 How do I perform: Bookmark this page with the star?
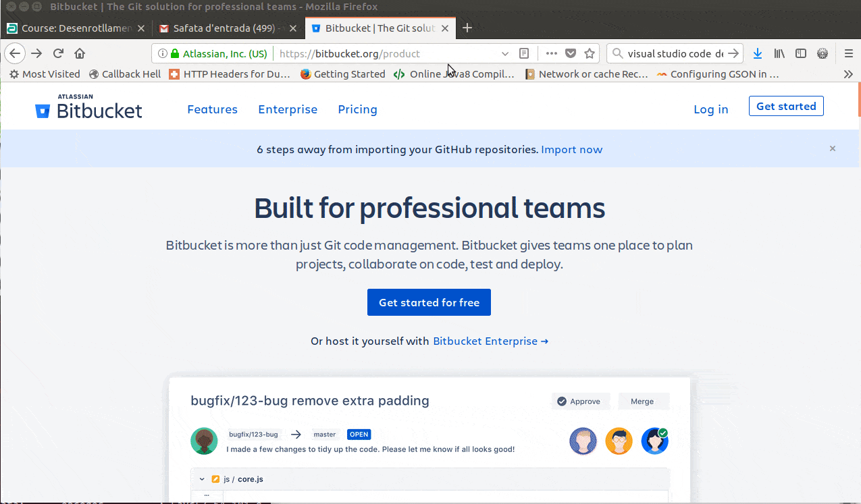[x=590, y=53]
